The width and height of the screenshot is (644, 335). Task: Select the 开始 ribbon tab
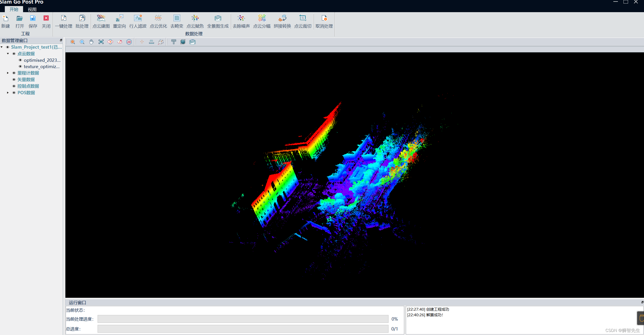(x=14, y=9)
